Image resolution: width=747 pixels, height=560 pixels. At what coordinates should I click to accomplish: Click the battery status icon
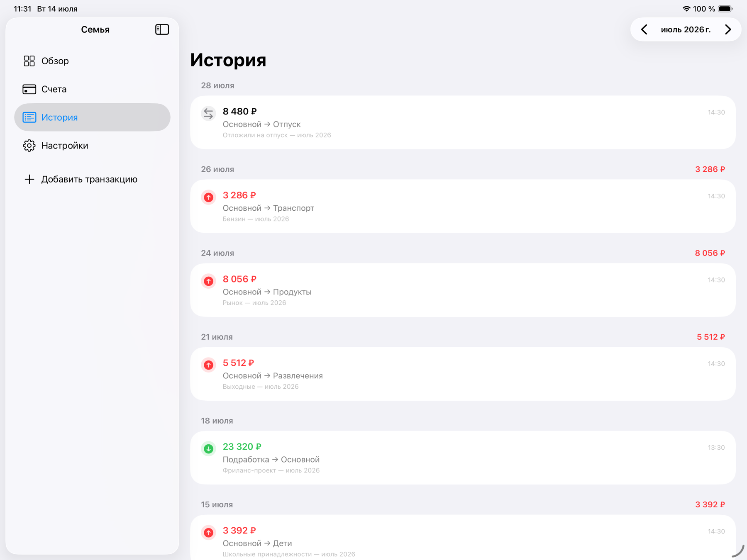(x=725, y=9)
